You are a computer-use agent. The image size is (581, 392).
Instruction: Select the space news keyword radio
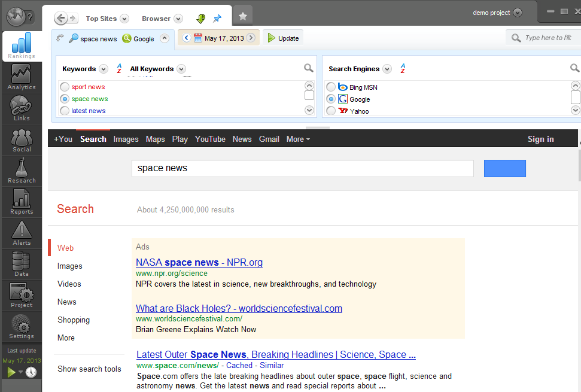point(65,99)
